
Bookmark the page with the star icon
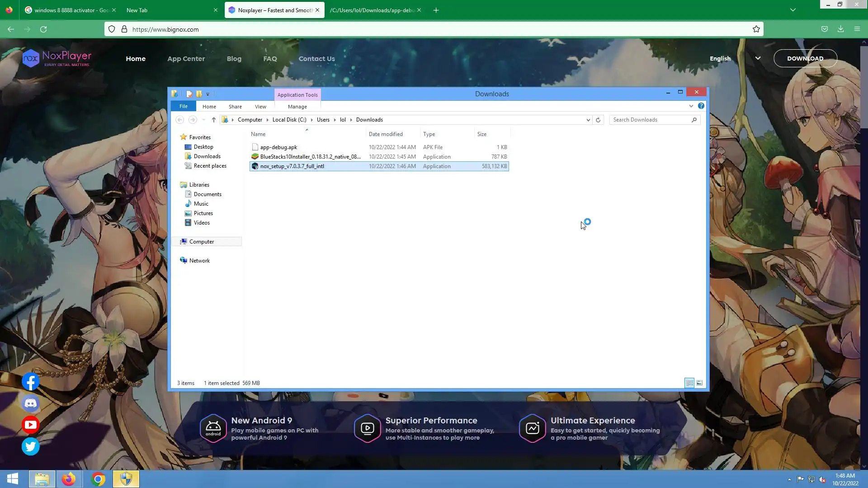pyautogui.click(x=756, y=29)
